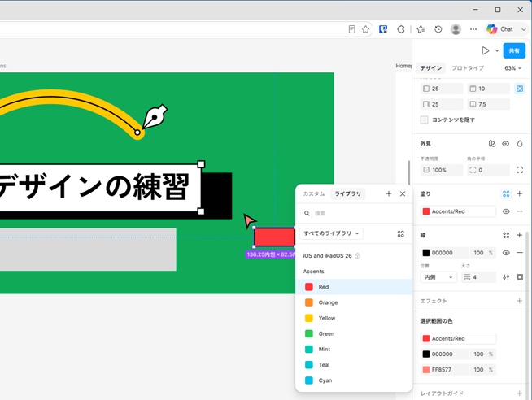Screen dimensions: 532x400
Task: Select Red from Accents list
Action: 354,287
